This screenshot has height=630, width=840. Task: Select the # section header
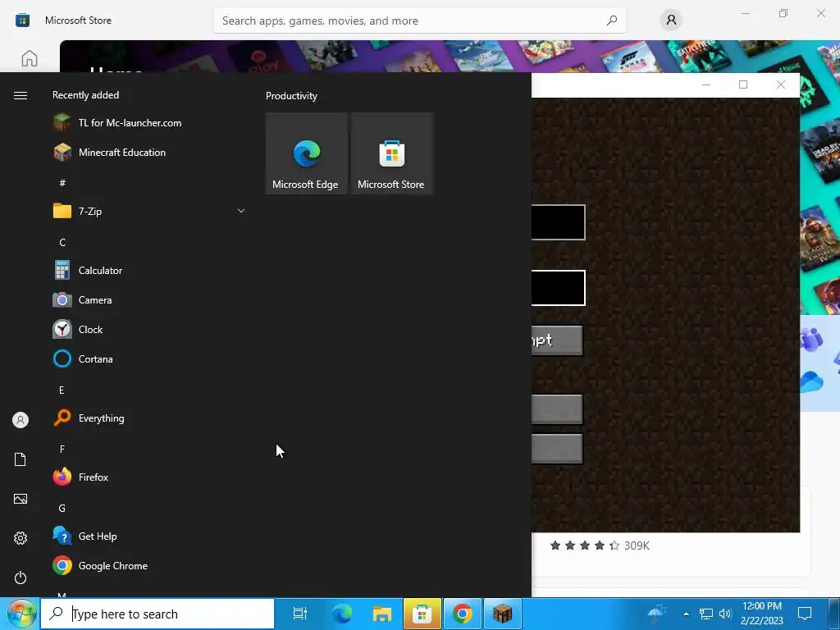tap(62, 183)
